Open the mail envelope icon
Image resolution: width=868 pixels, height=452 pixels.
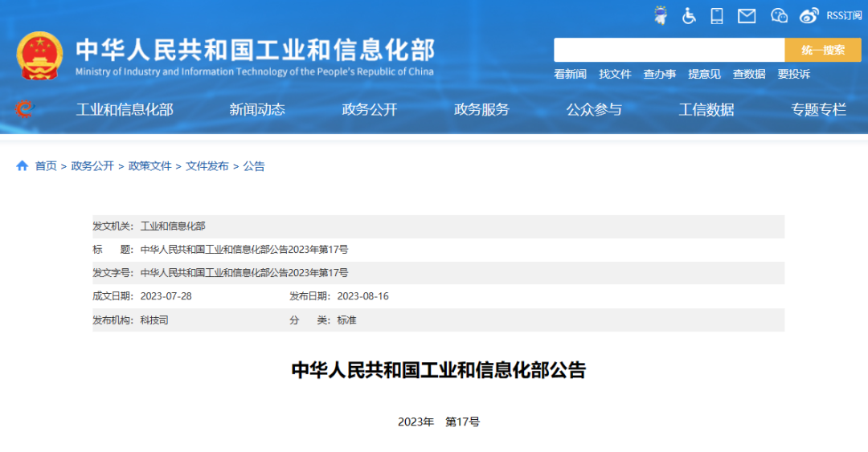click(747, 15)
